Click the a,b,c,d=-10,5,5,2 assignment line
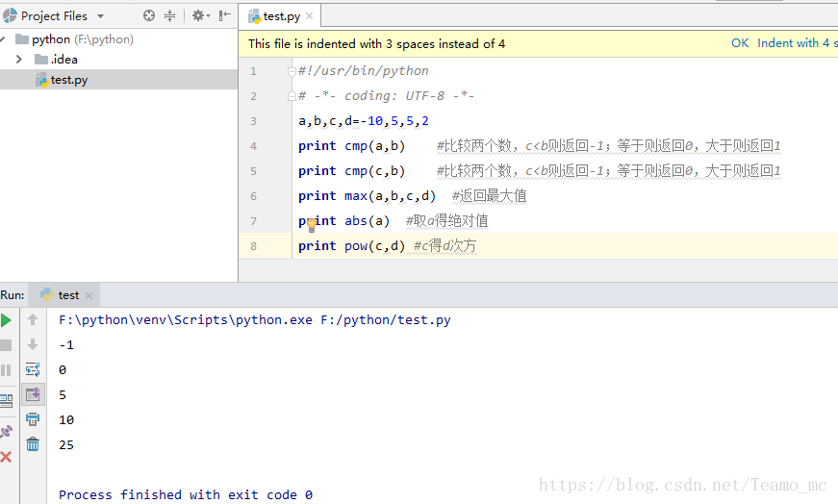This screenshot has width=838, height=504. click(x=364, y=121)
